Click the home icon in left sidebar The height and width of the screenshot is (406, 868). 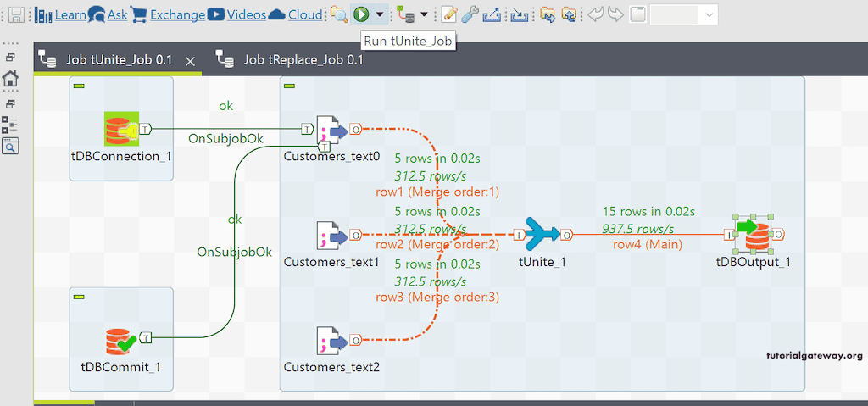(x=10, y=80)
